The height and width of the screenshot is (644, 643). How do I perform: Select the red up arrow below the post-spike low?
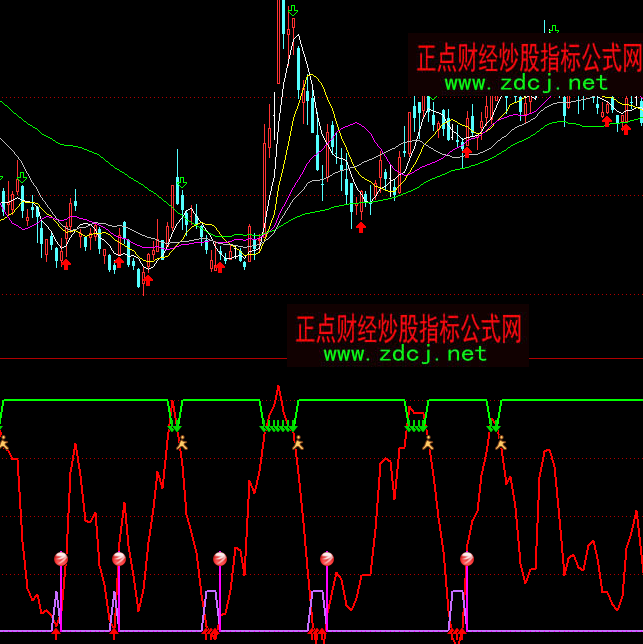tap(360, 227)
